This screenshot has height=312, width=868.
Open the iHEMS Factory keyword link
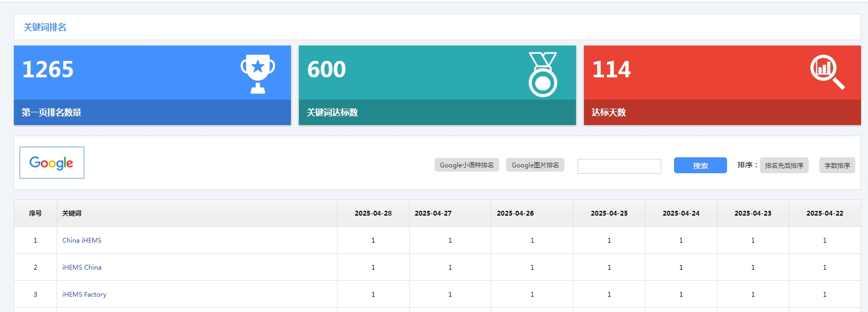tap(84, 295)
